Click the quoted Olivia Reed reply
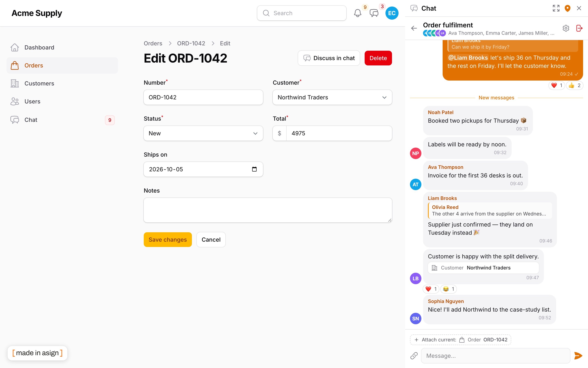The image size is (588, 368). pos(490,211)
